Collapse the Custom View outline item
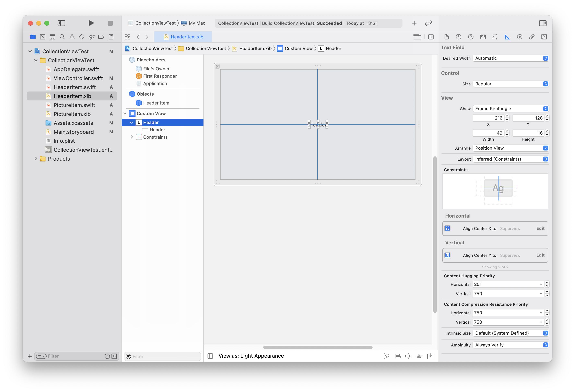This screenshot has height=392, width=575. [x=125, y=113]
